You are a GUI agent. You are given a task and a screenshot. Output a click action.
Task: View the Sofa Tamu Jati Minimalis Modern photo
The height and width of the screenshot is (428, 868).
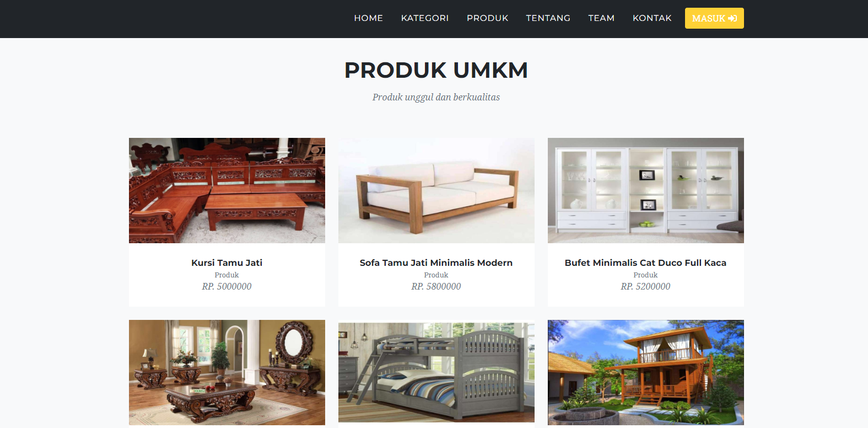click(x=436, y=190)
